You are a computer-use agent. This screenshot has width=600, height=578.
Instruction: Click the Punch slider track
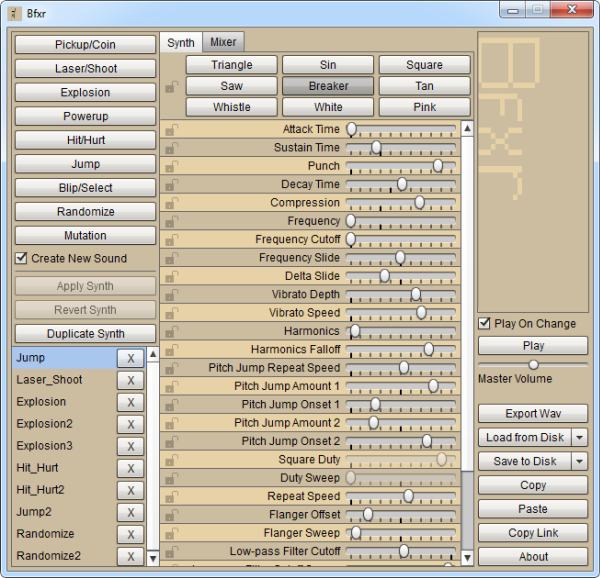pos(401,166)
